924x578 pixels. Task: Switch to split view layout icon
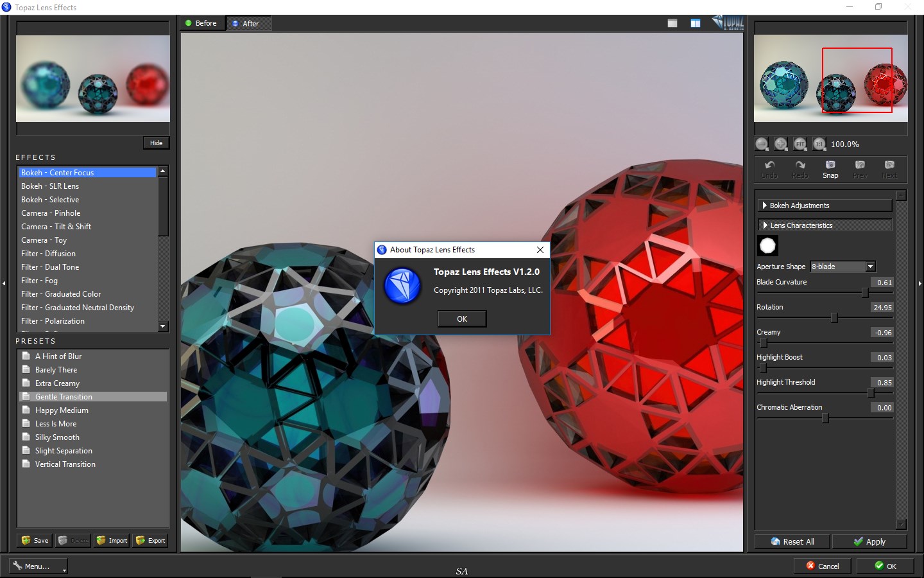[x=696, y=23]
